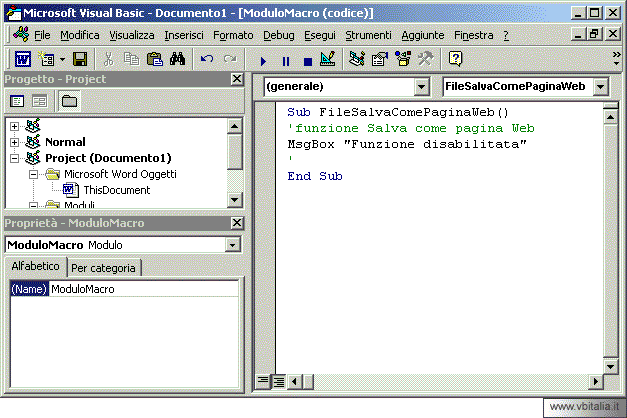
Task: Open the Strumenti menu
Action: [x=368, y=35]
